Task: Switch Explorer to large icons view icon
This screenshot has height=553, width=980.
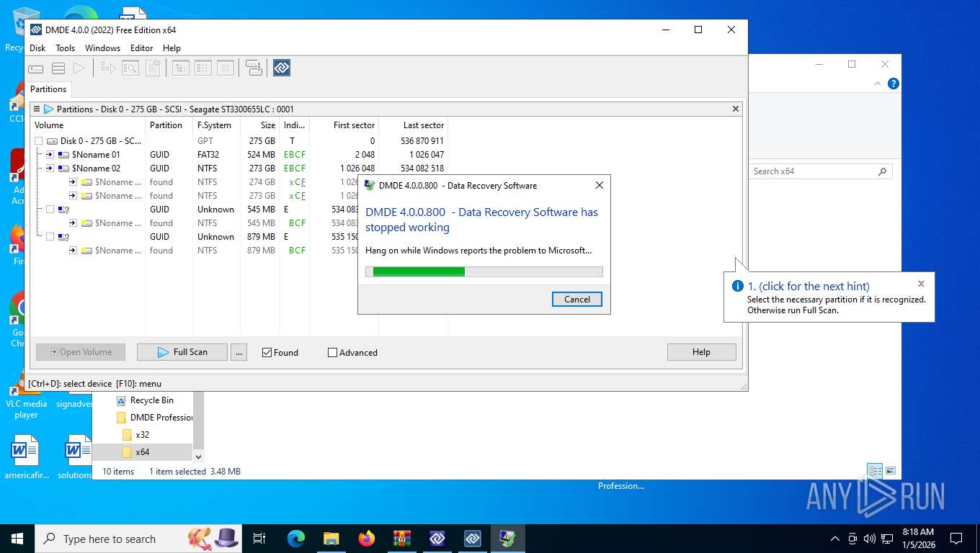Action: pos(891,471)
